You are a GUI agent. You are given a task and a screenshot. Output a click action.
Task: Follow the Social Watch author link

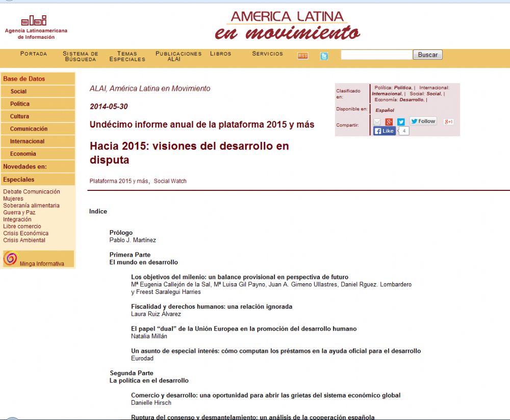coord(170,181)
